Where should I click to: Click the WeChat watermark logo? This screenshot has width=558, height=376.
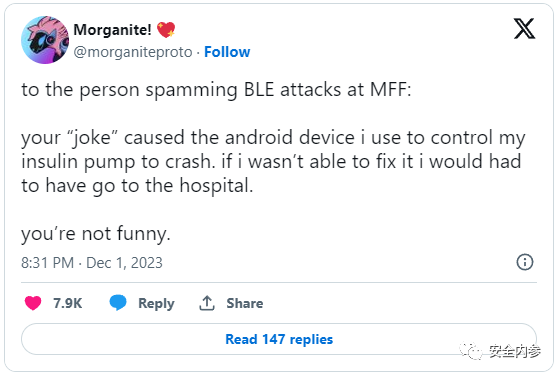pos(470,350)
